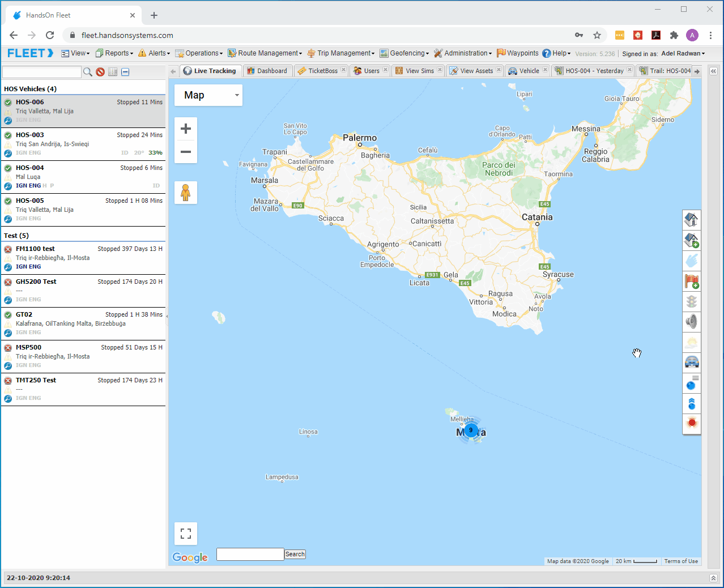
Task: Open the Reports menu
Action: (x=114, y=53)
